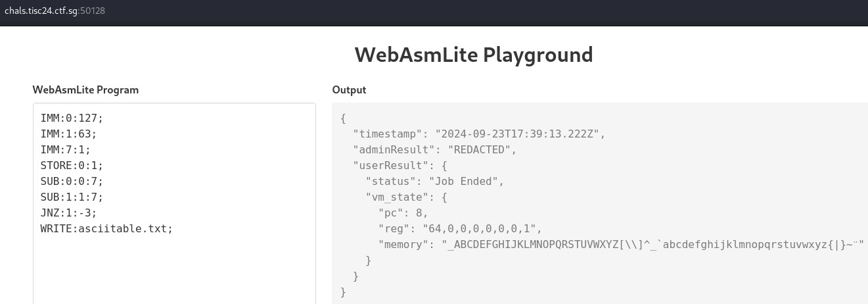Screen dimensions: 868x304
Task: Click the pc value 8 in output
Action: tap(422, 213)
